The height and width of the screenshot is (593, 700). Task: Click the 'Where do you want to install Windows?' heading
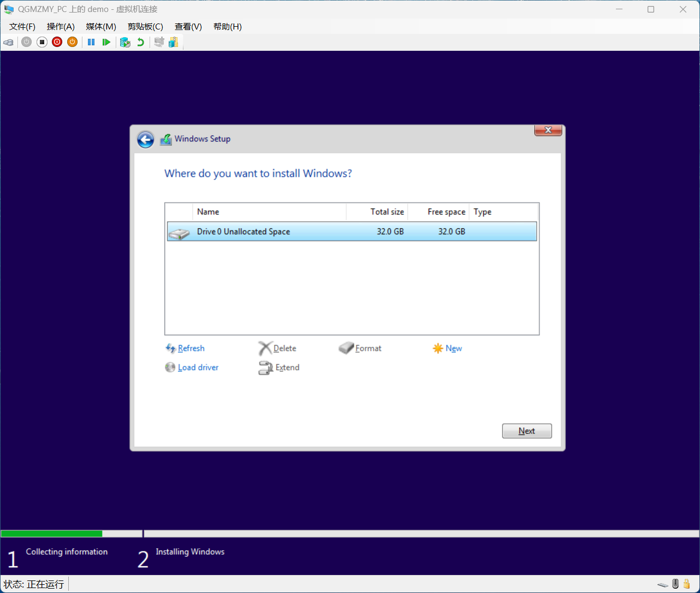[x=258, y=174]
